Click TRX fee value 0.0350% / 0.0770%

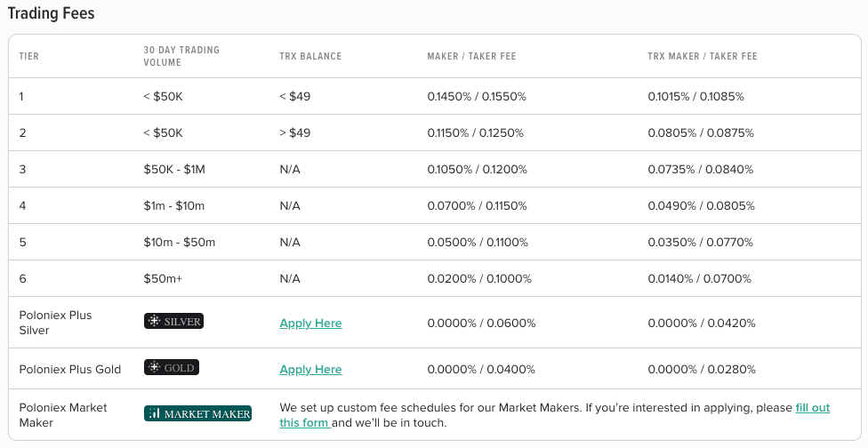tap(700, 243)
